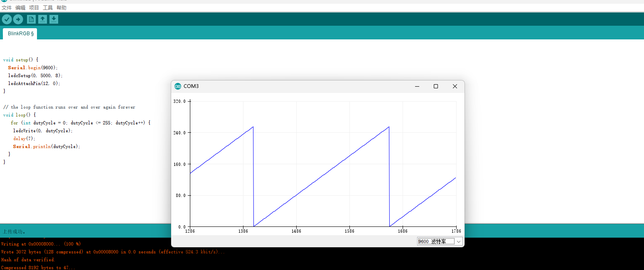Open the 编辑 menu
Viewport: 644px width, 270px height.
coord(20,7)
